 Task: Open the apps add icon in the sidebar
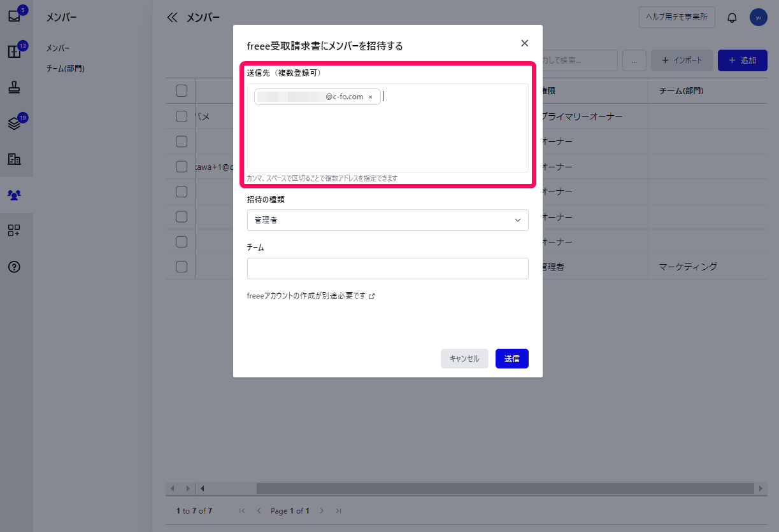coord(15,230)
